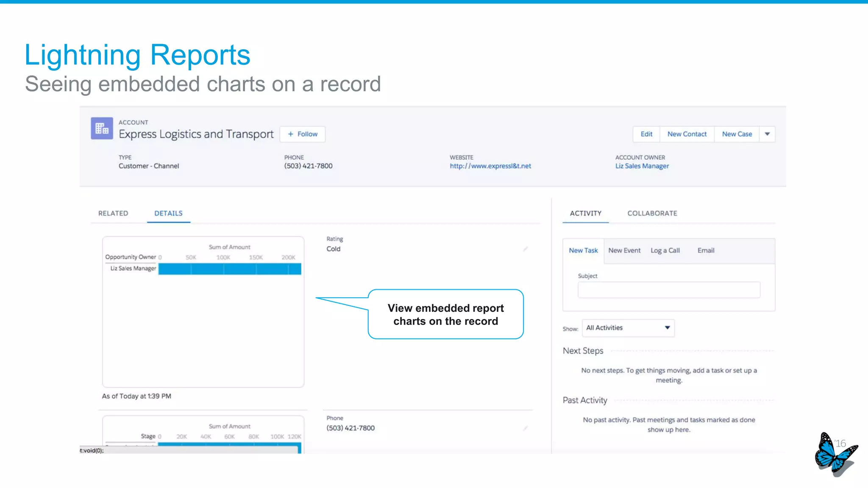Switch to the Collaborate tab
The image size is (868, 488).
coord(652,213)
